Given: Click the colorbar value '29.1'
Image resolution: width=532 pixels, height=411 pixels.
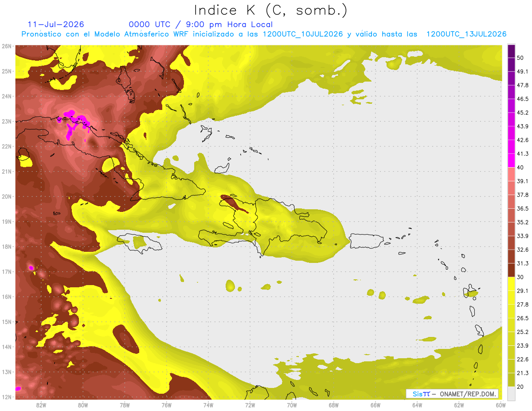Looking at the screenshot, I should [523, 290].
